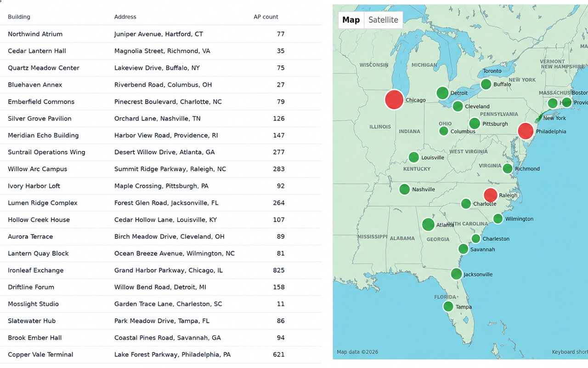Select the red Raleigh marker
Viewport: 588px width, 368px height.
pos(491,195)
